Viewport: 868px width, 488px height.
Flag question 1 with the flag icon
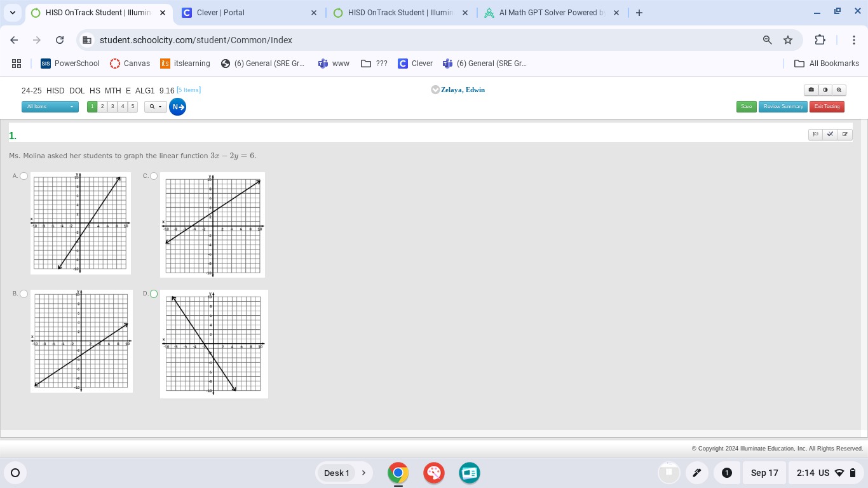click(x=816, y=134)
